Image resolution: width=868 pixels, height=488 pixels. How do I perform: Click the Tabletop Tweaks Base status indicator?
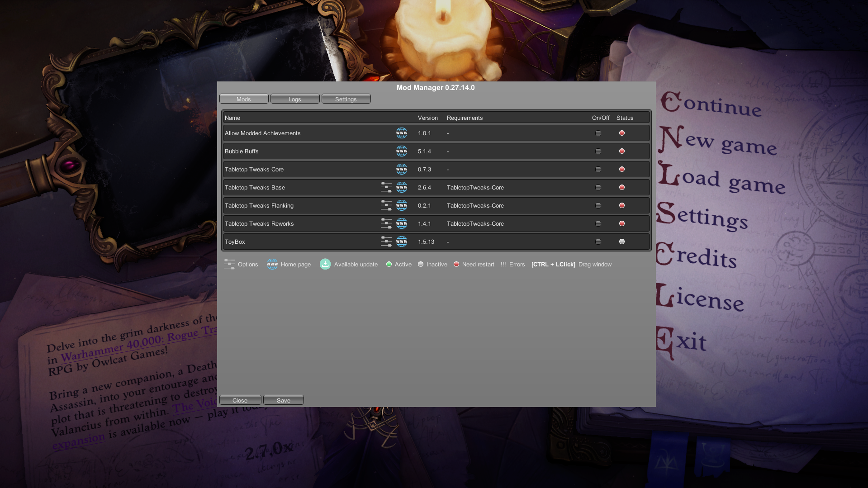[x=622, y=187]
